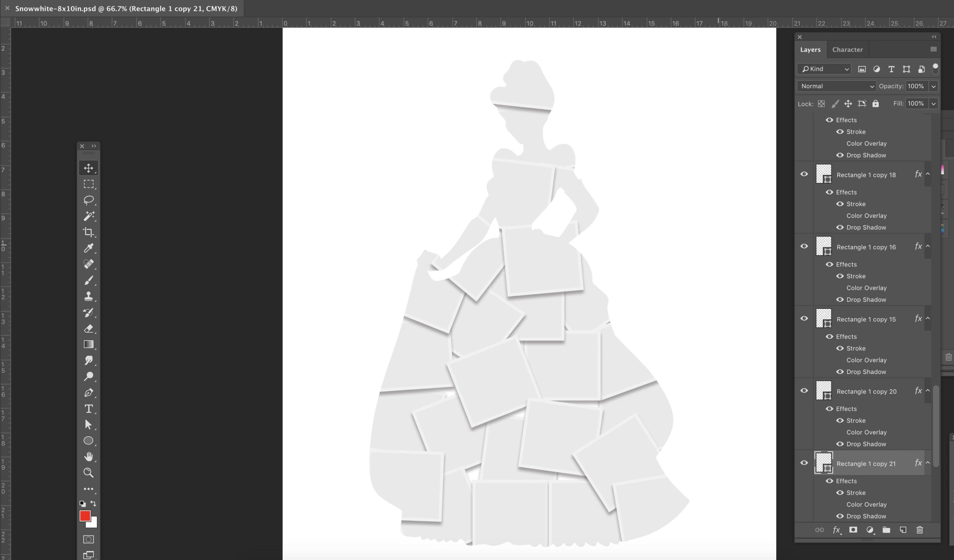Image resolution: width=954 pixels, height=560 pixels.
Task: Select the Rectangular Marquee tool
Action: coord(89,184)
